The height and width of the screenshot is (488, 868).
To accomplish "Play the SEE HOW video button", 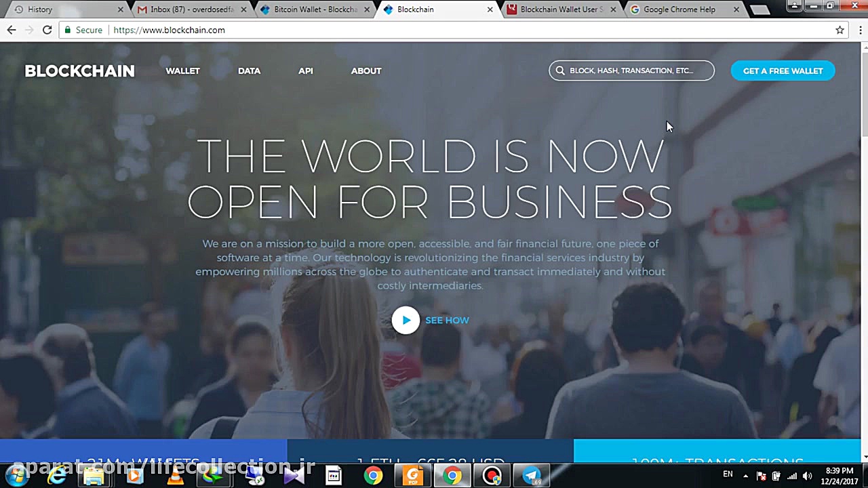I will click(x=406, y=321).
